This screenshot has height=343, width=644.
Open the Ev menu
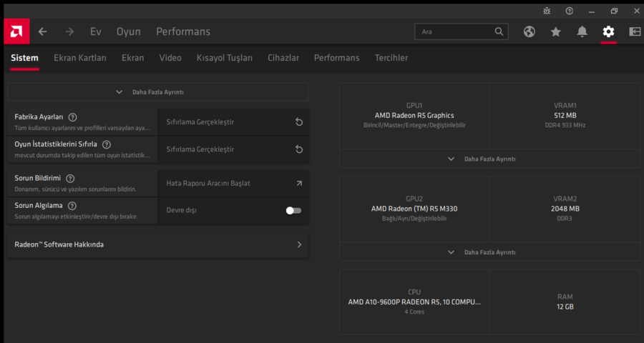(96, 31)
